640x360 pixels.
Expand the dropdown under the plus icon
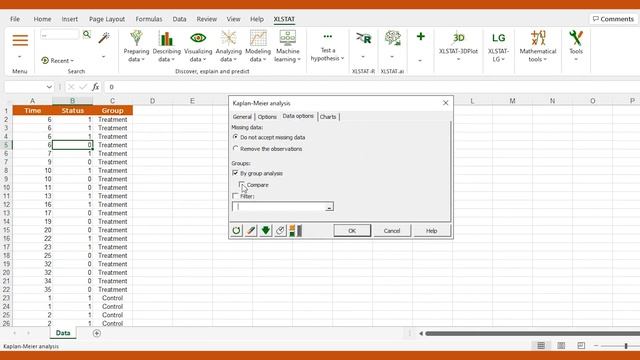point(420,61)
